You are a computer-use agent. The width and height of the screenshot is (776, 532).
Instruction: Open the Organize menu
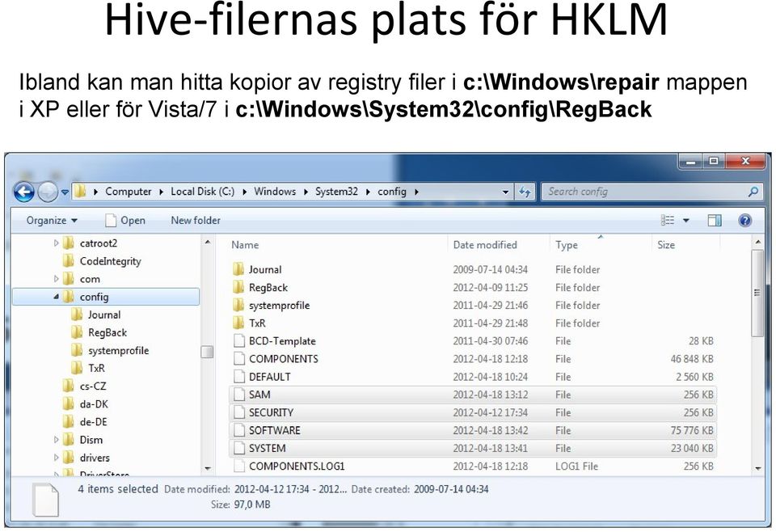pos(52,220)
